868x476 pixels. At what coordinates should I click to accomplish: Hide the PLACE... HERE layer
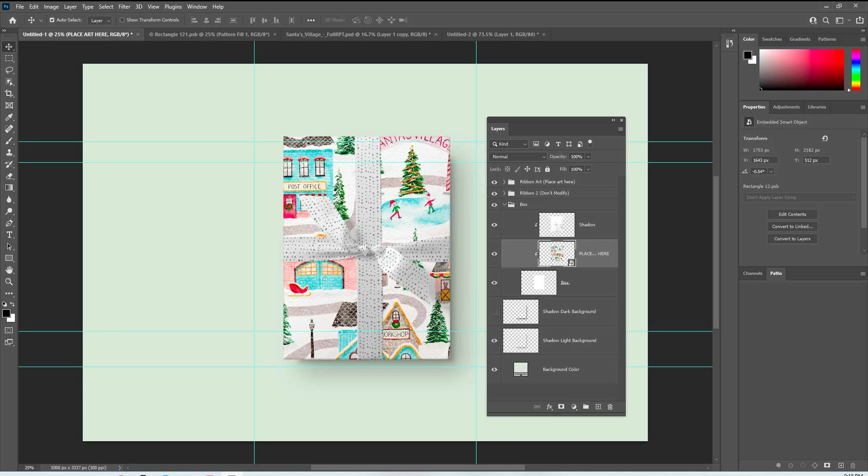(x=494, y=254)
